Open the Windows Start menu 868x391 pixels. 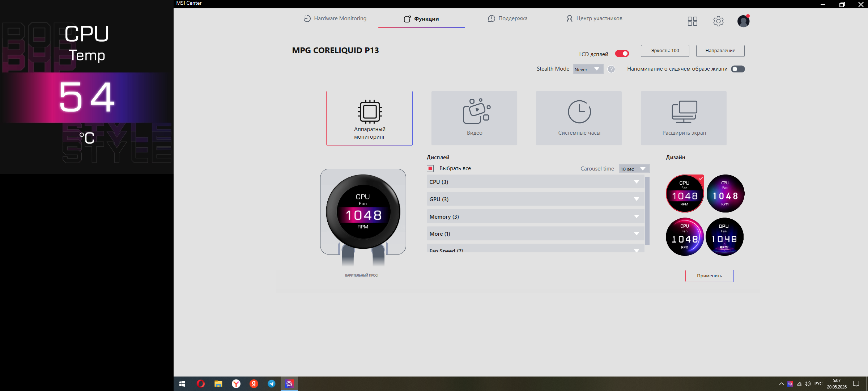(x=182, y=384)
